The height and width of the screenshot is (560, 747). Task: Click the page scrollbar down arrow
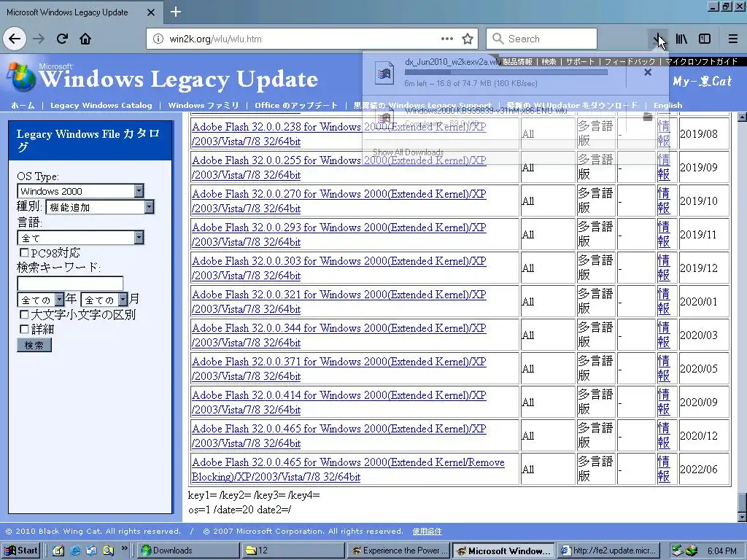(742, 517)
